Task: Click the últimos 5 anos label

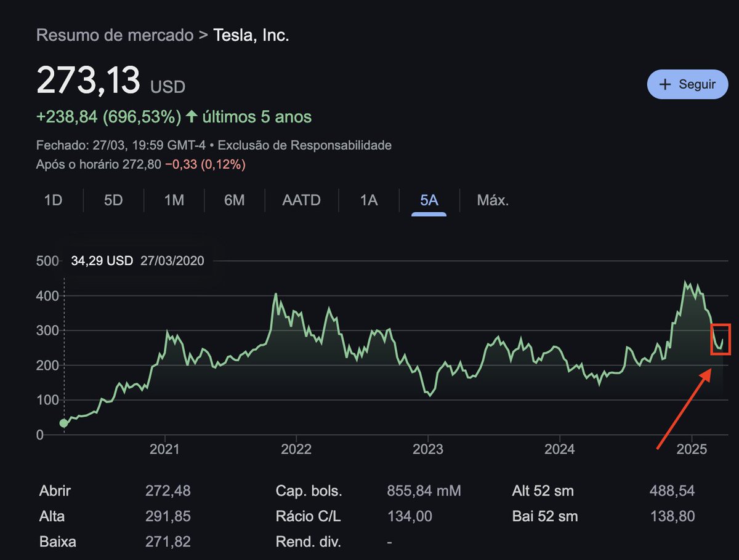Action: click(256, 116)
